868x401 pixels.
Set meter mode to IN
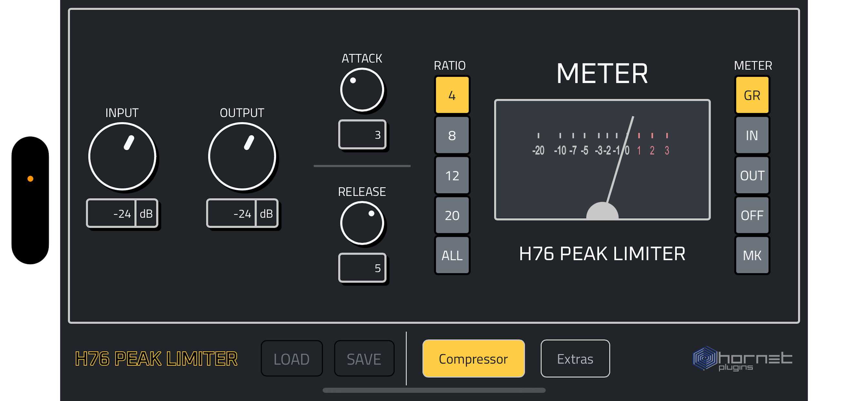pos(752,135)
